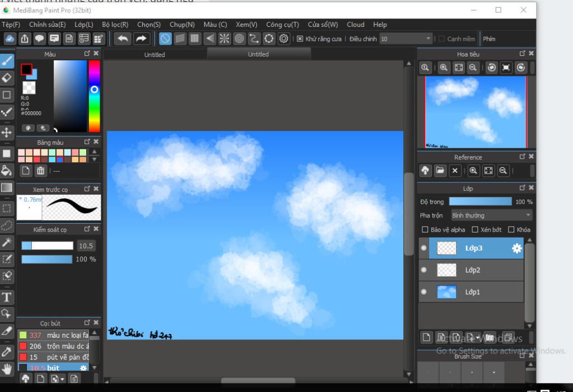Undock the Bảng màu palette panel

[87, 141]
